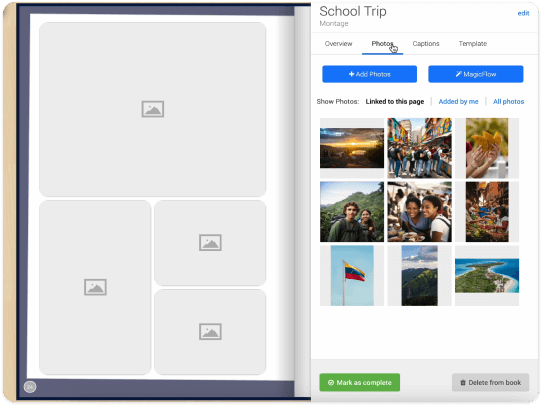The width and height of the screenshot is (542, 406).
Task: Click Delete from book button
Action: click(x=490, y=382)
